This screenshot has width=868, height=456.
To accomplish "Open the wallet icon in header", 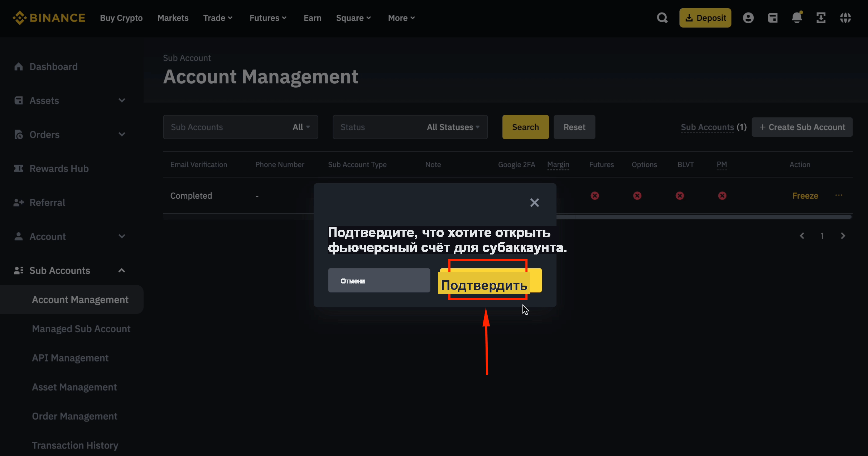I will click(x=772, y=18).
